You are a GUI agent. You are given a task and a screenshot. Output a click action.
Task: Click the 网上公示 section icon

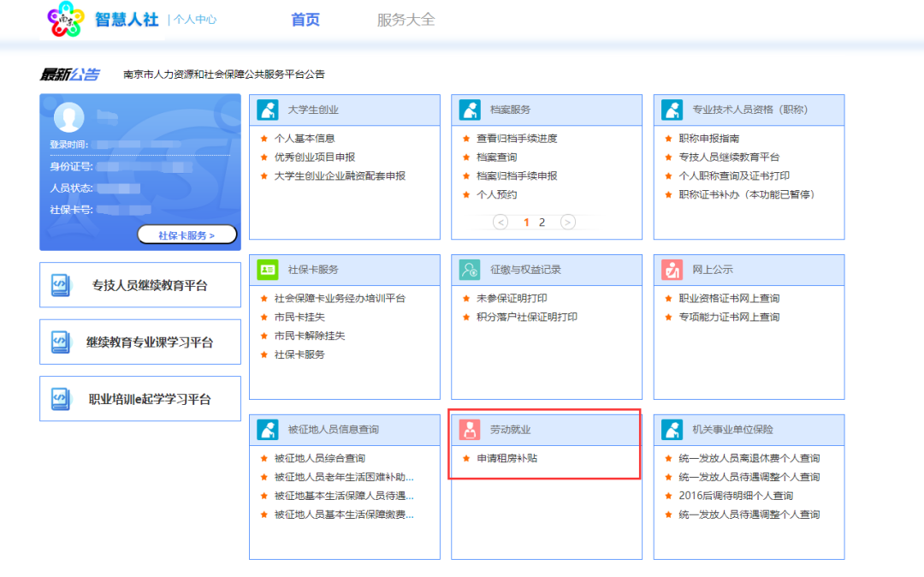click(x=672, y=270)
